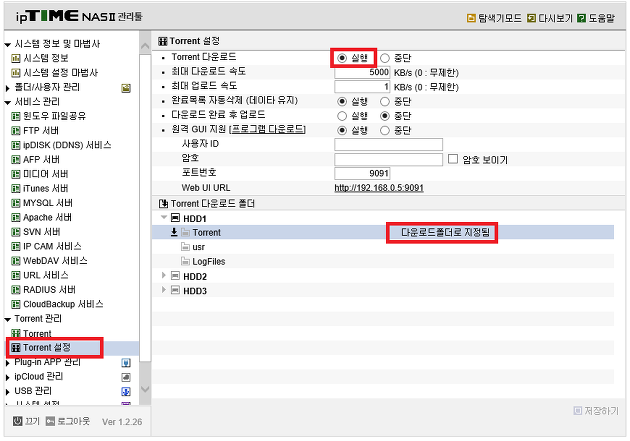The width and height of the screenshot is (630, 441).
Task: Expand the HDD2 tree node
Action: 164,276
